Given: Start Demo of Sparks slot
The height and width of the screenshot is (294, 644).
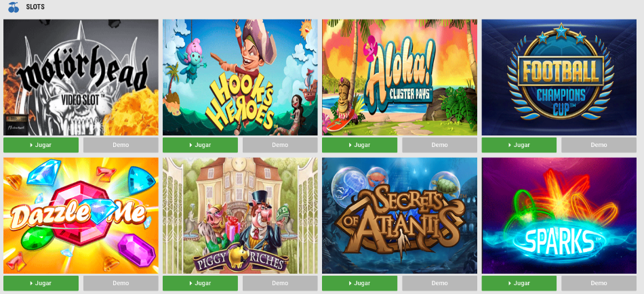Looking at the screenshot, I should (599, 283).
